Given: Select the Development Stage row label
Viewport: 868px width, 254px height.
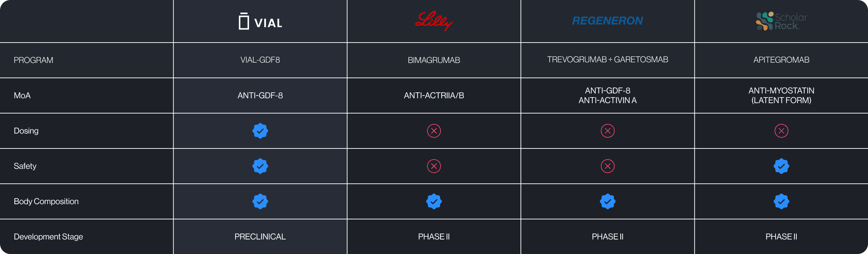Looking at the screenshot, I should [48, 237].
